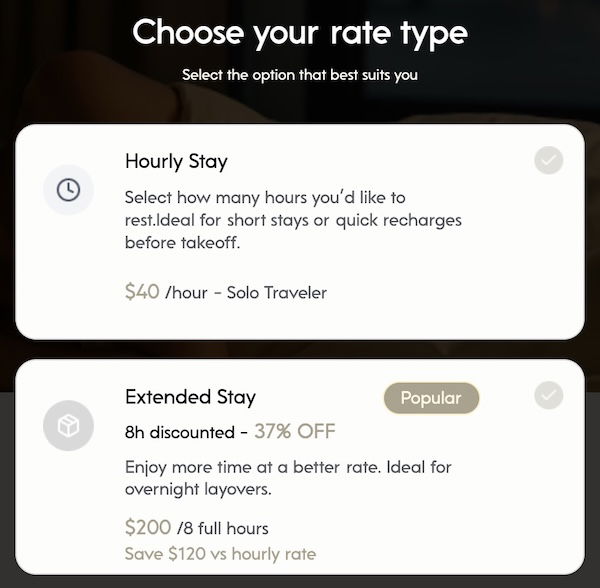Click the 37% OFF discount text

pyautogui.click(x=294, y=432)
